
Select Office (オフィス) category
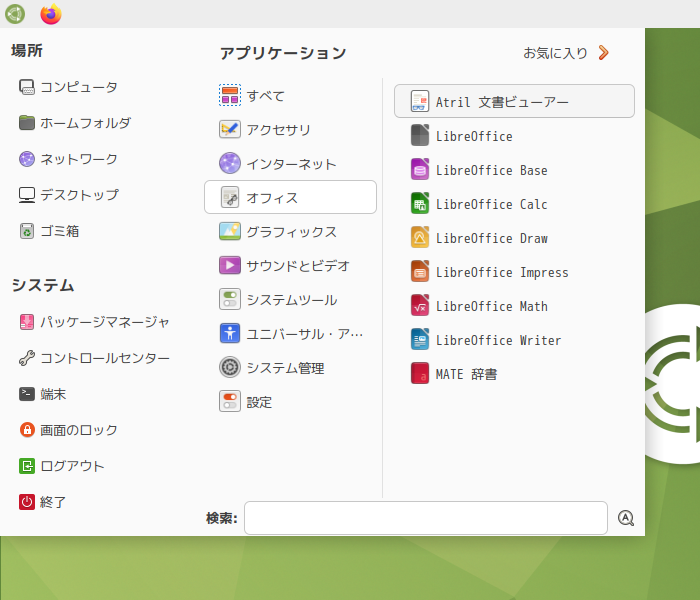[x=290, y=197]
